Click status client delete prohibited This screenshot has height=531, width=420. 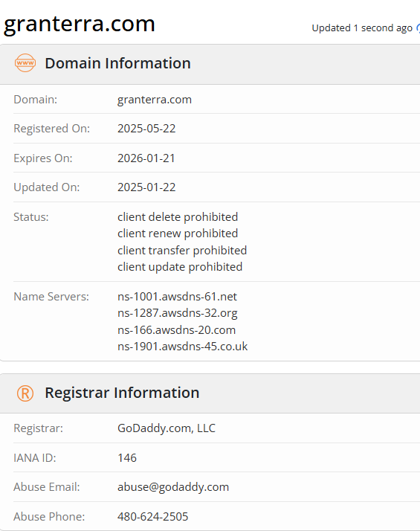(x=178, y=216)
